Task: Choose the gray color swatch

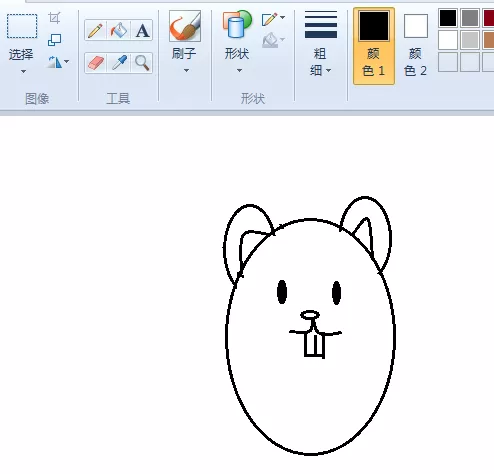Action: click(x=470, y=18)
